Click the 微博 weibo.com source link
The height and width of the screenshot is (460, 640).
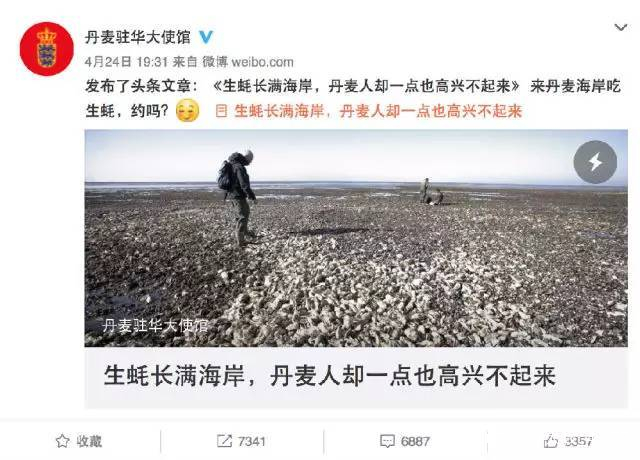pyautogui.click(x=248, y=62)
